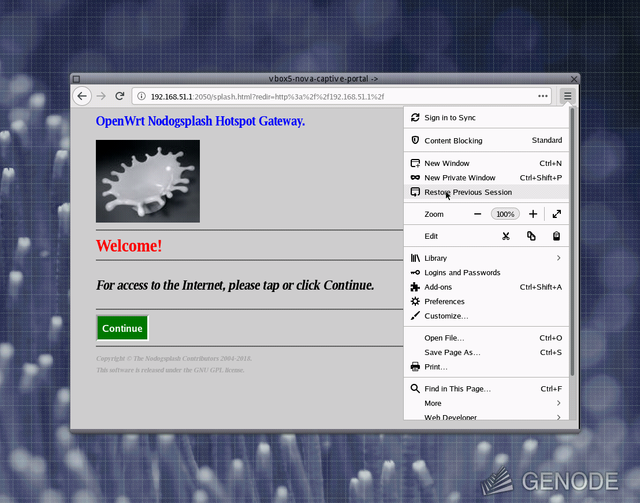Select New Window menu entry
640x503 pixels.
[x=487, y=163]
